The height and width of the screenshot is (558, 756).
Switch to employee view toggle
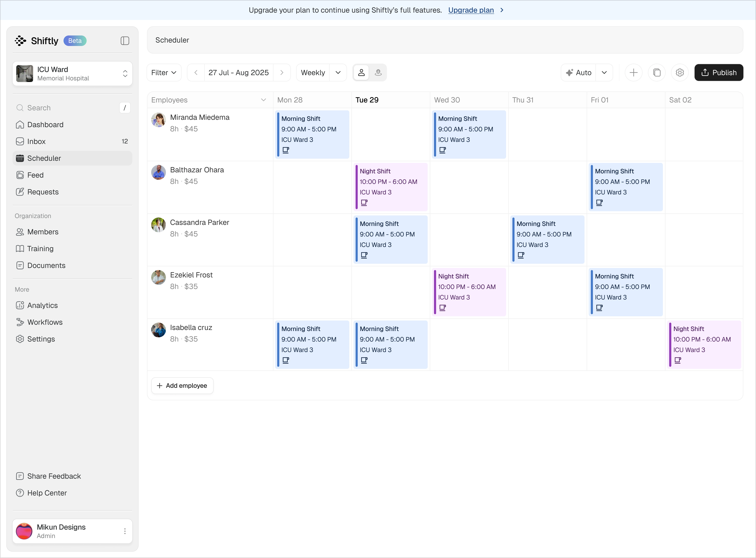pyautogui.click(x=361, y=73)
